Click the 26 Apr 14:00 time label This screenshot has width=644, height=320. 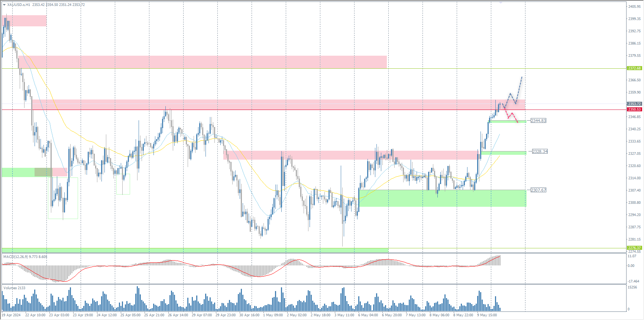coord(178,315)
